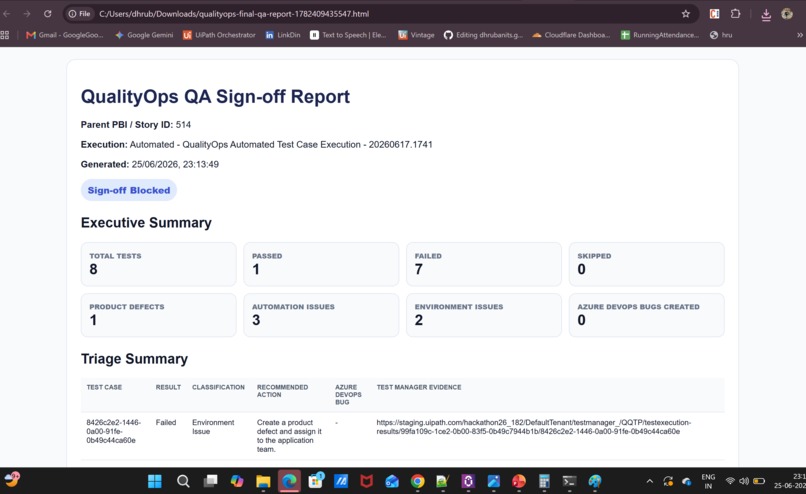Open the McAfee taskbar icon

366,481
